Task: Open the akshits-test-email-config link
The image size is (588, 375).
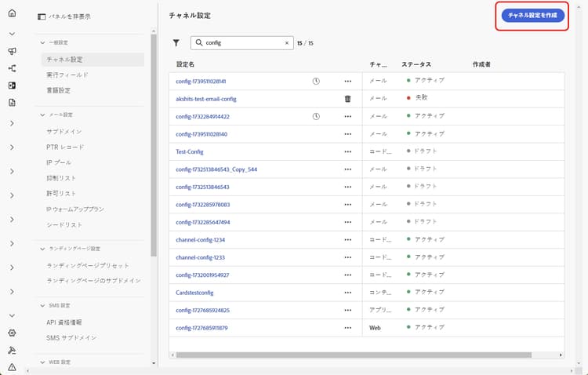Action: (206, 99)
